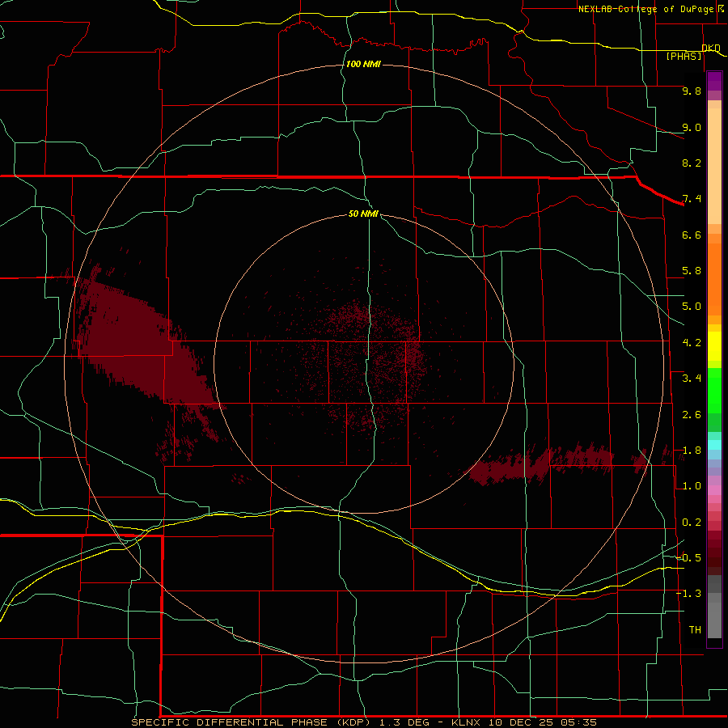Click the bright green color bar segment
This screenshot has height=728, width=728.
coord(714,391)
